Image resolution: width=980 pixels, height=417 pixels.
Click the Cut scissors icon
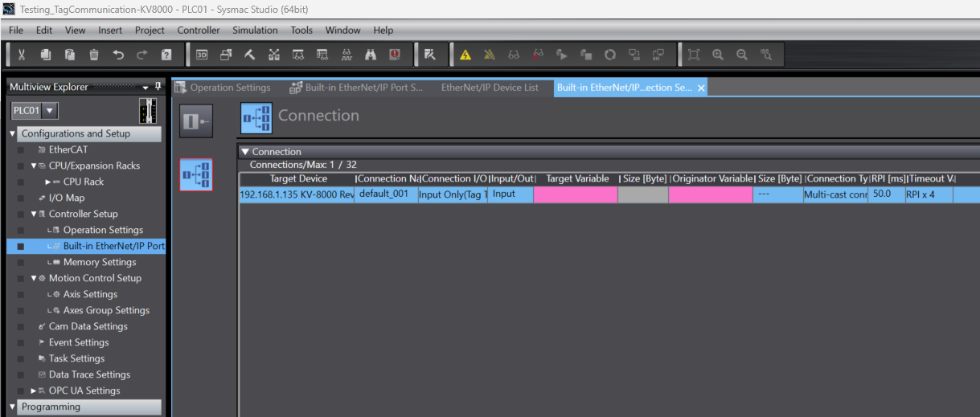point(22,55)
